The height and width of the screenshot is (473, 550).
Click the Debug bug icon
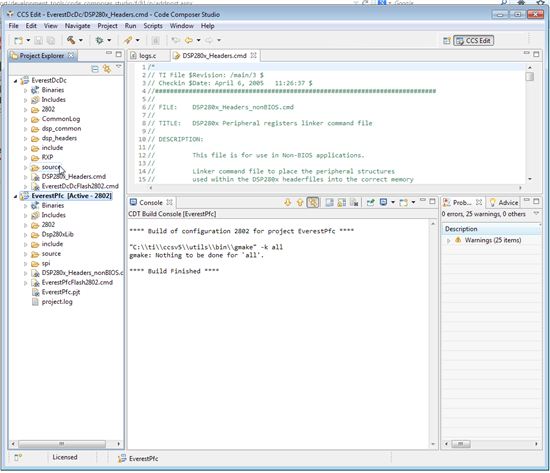click(x=100, y=40)
